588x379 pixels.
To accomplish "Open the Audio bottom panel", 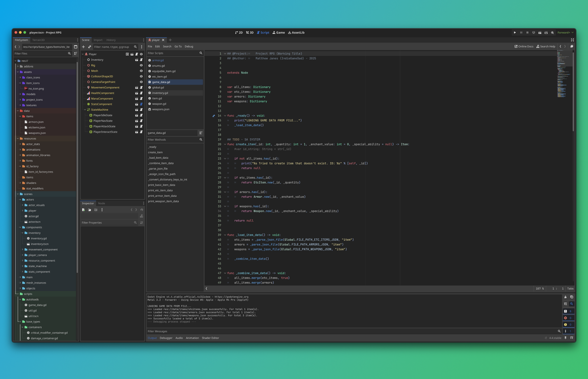I will [x=179, y=338].
